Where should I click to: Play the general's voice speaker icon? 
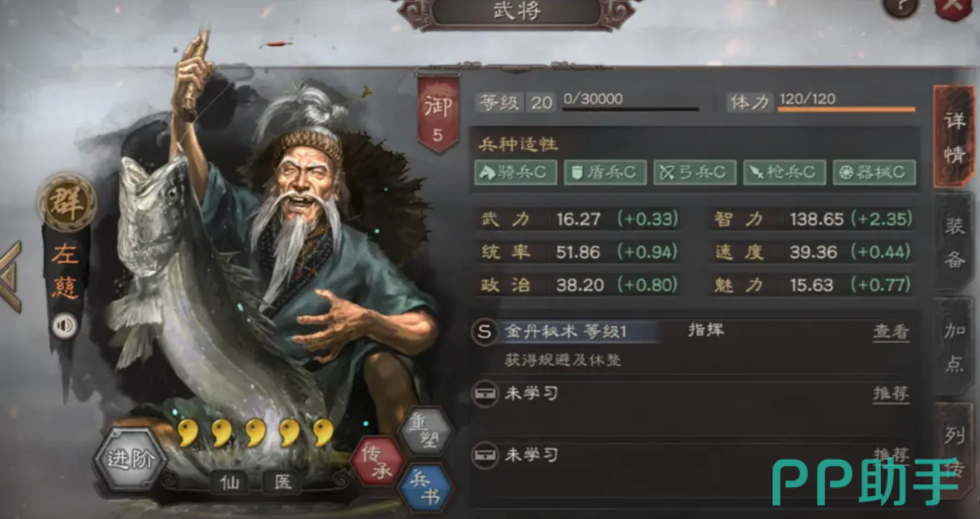tap(64, 325)
